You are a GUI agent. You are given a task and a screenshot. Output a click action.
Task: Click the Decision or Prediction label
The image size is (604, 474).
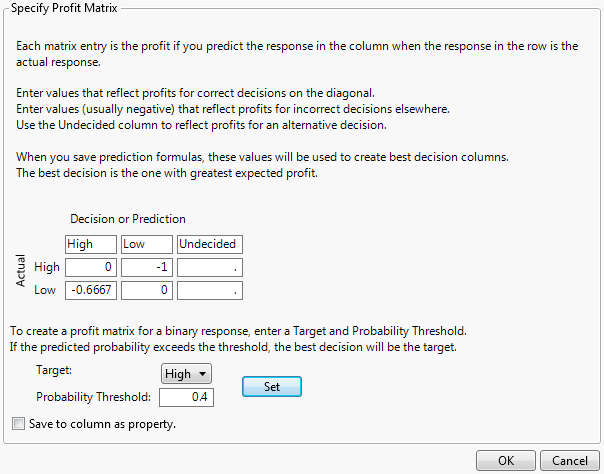click(127, 219)
